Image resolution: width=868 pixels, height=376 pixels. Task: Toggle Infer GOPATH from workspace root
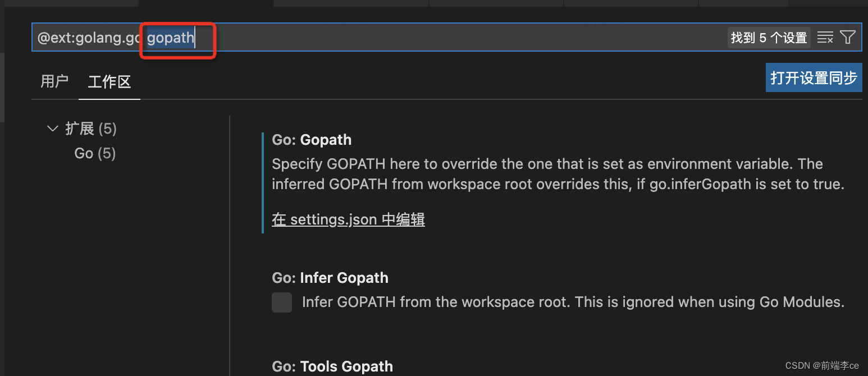pos(282,302)
